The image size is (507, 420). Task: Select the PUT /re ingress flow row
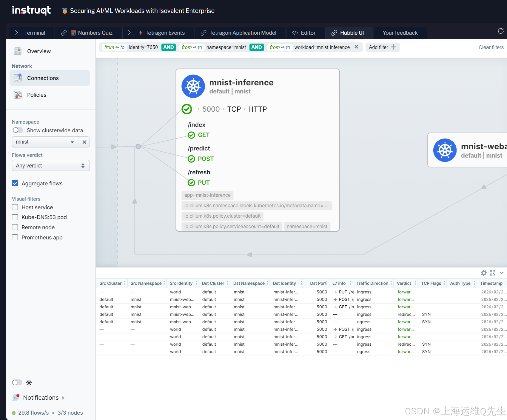point(301,292)
